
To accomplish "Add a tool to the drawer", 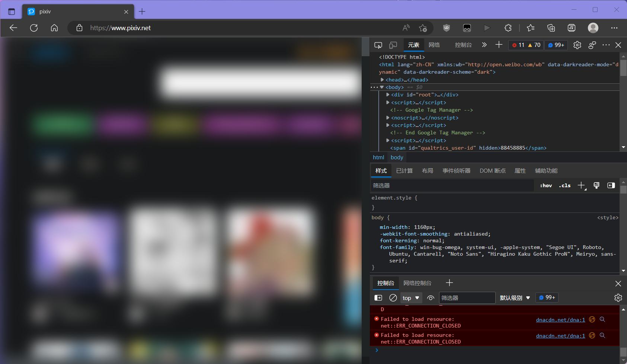I will (x=450, y=283).
